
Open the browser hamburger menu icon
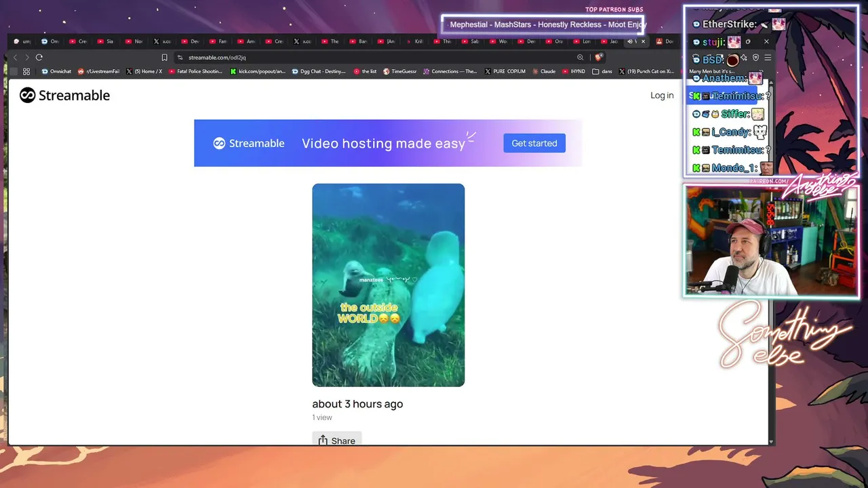(767, 58)
